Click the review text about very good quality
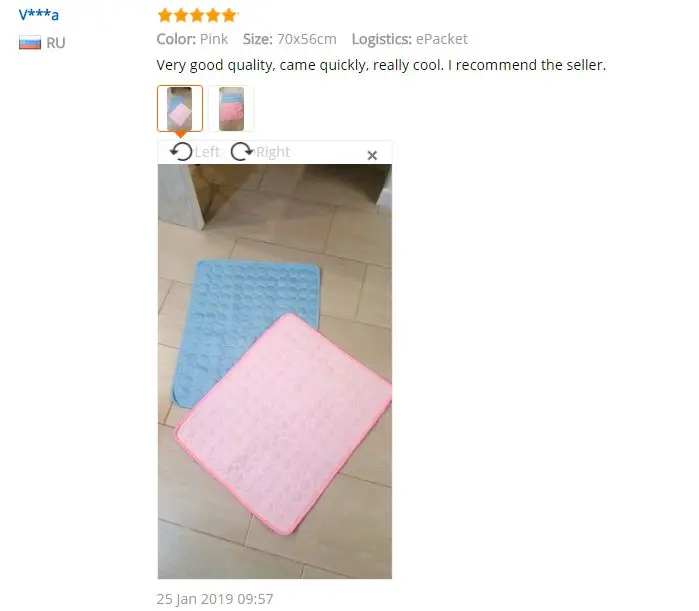The width and height of the screenshot is (699, 611). click(381, 65)
